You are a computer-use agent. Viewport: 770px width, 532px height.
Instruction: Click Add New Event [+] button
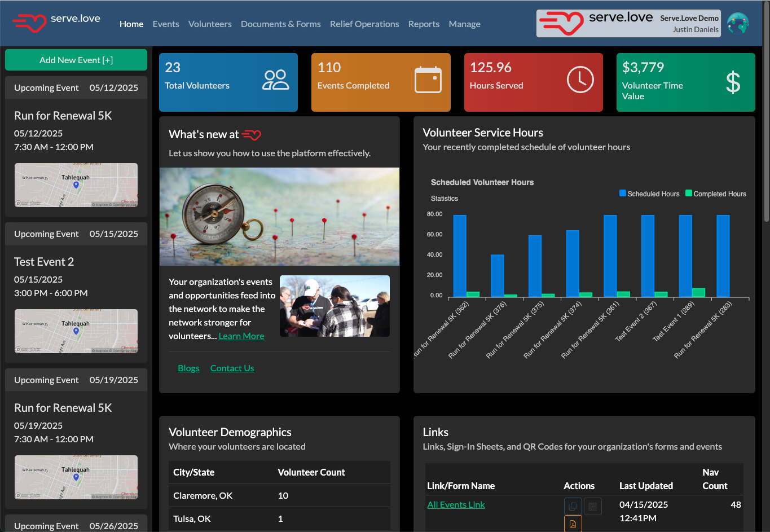(76, 60)
